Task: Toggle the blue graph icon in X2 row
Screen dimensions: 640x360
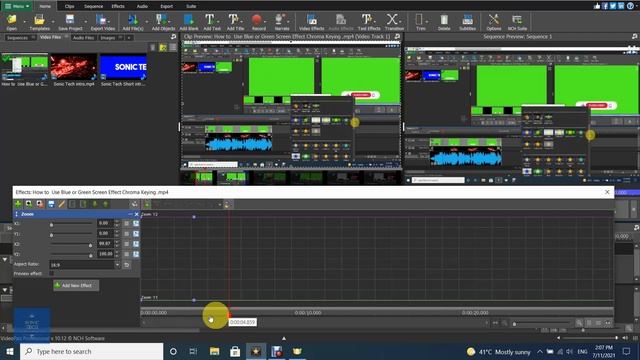Action: (136, 244)
